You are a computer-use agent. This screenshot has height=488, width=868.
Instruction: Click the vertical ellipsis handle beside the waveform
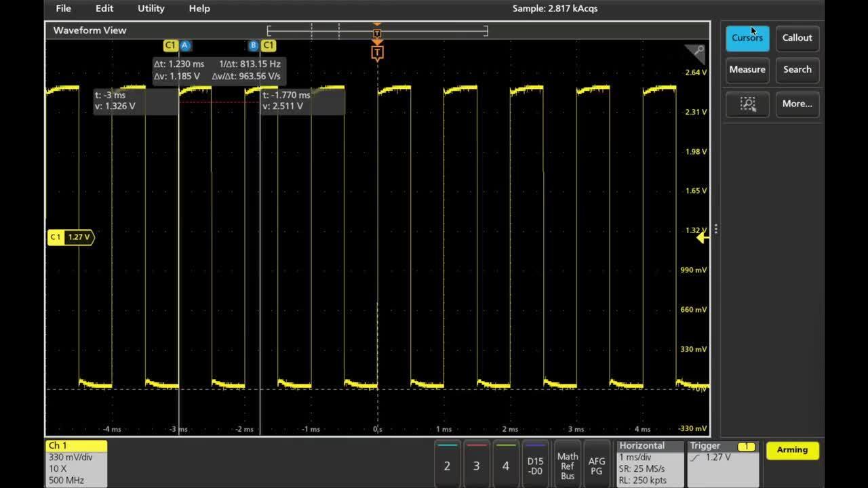pyautogui.click(x=715, y=228)
